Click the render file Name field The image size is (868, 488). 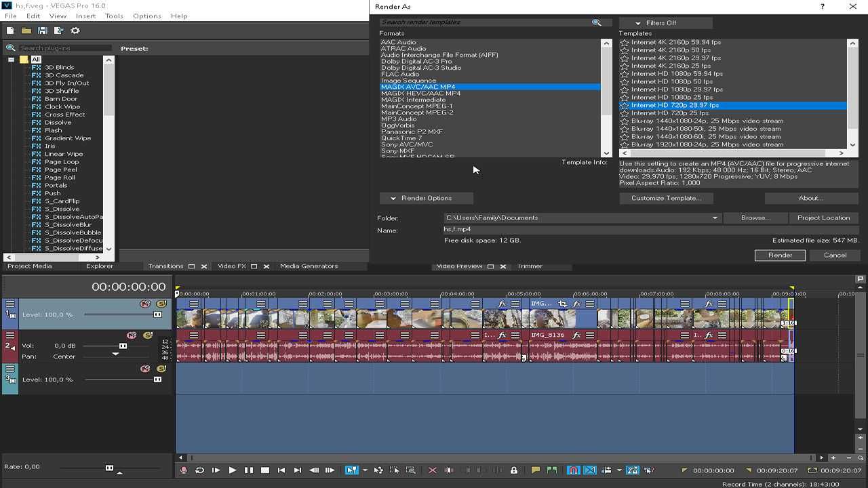pyautogui.click(x=651, y=229)
